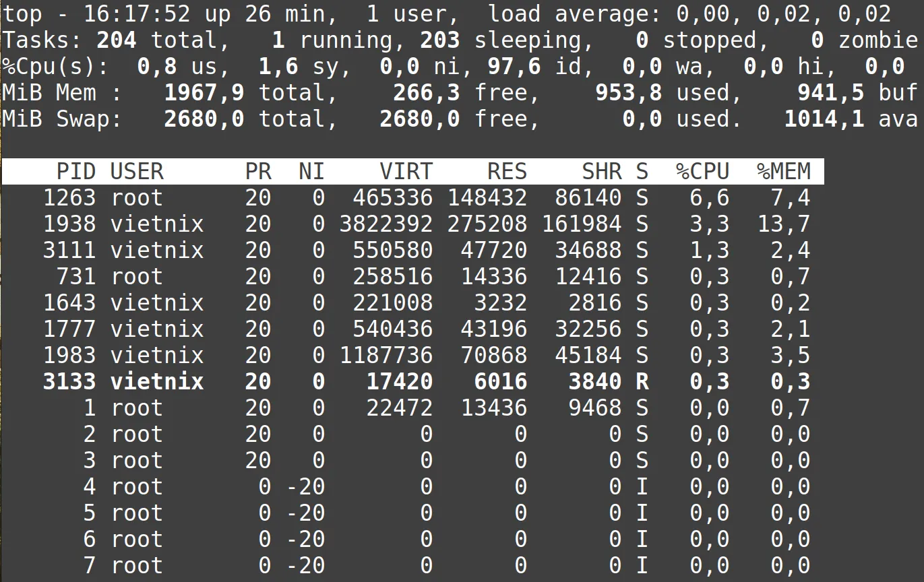Click the VIRT column header
This screenshot has width=924, height=582.
click(406, 172)
